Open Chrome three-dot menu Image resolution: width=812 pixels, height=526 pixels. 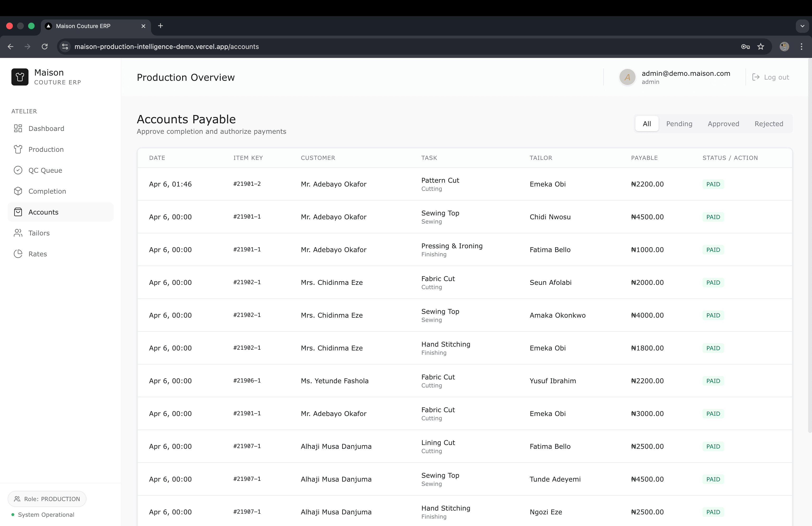801,46
